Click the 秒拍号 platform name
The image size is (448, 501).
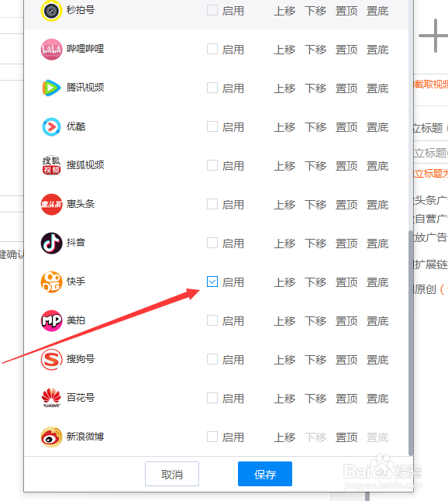pyautogui.click(x=81, y=10)
